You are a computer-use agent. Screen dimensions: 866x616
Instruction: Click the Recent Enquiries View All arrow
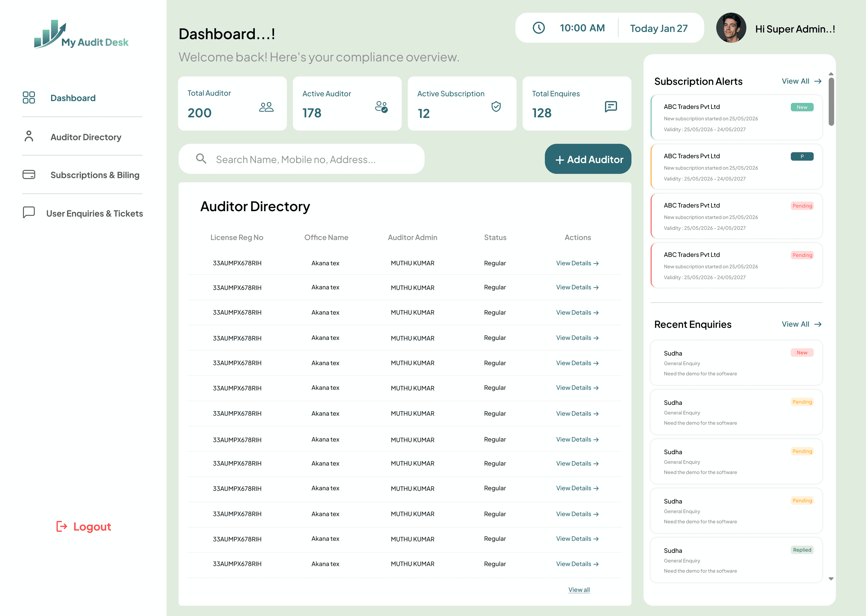coord(818,324)
